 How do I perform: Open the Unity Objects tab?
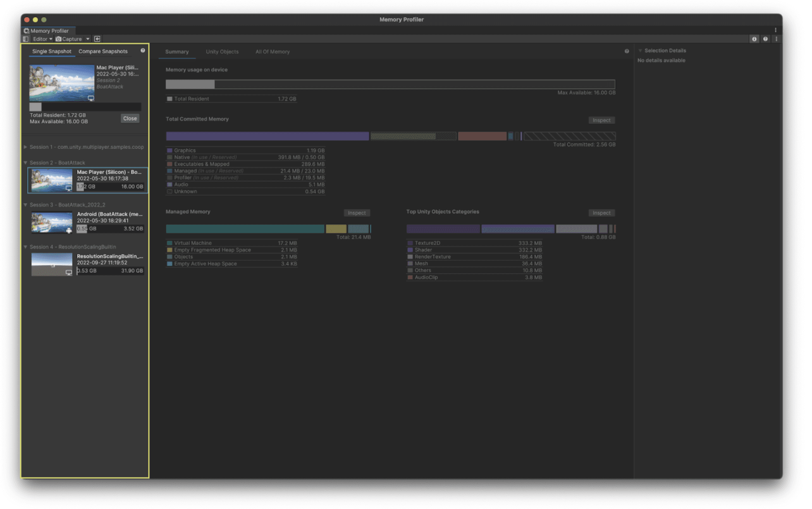click(x=222, y=52)
